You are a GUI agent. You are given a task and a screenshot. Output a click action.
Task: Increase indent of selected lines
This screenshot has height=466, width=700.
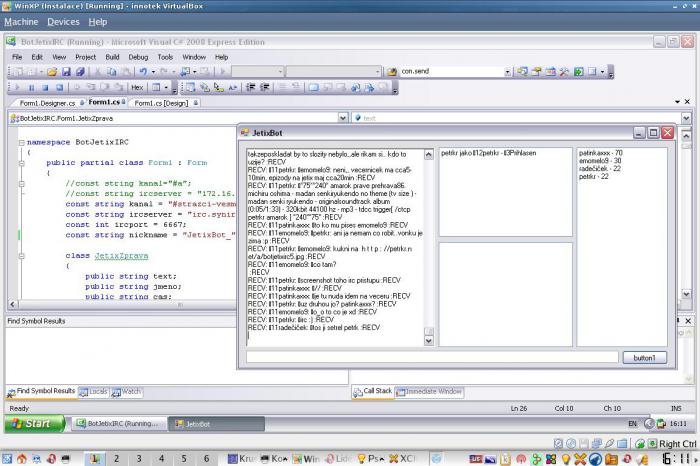[x=265, y=87]
